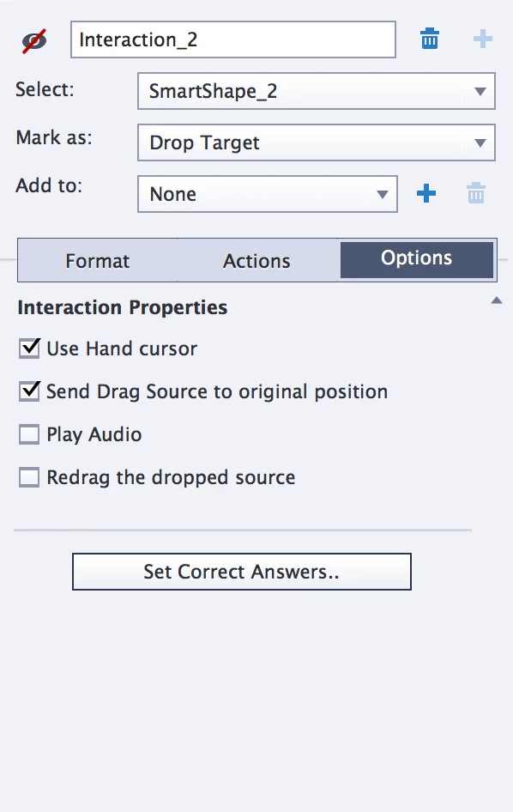Uncheck Use Hand cursor
The height and width of the screenshot is (812, 513).
29,348
